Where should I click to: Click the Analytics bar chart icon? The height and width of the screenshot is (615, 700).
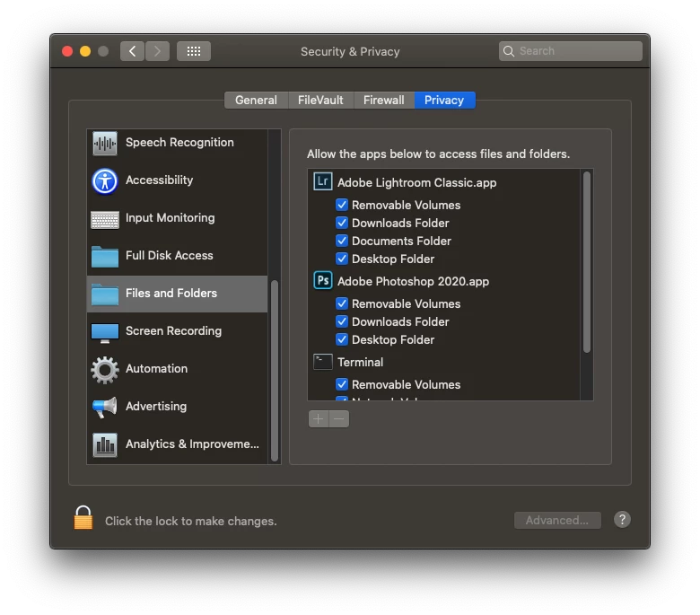(105, 444)
